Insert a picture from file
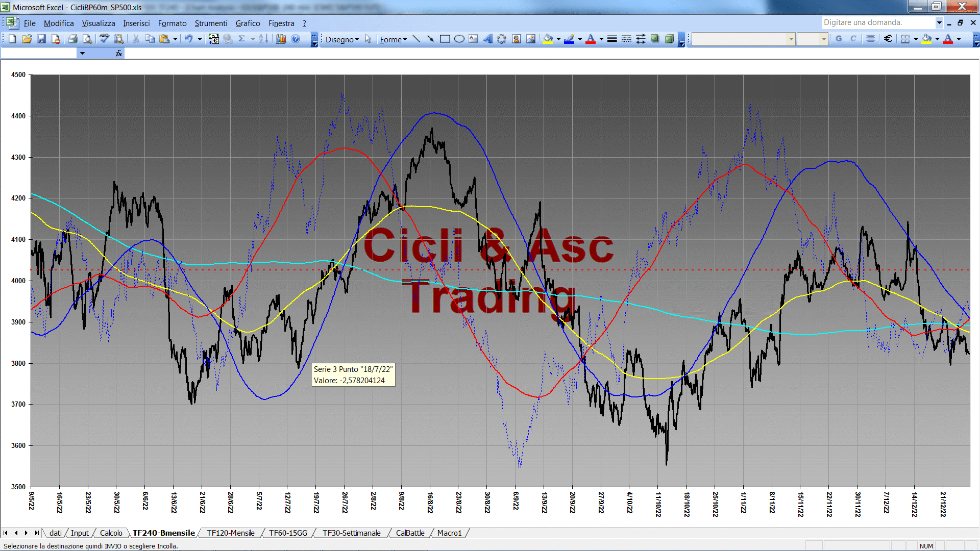 [531, 39]
